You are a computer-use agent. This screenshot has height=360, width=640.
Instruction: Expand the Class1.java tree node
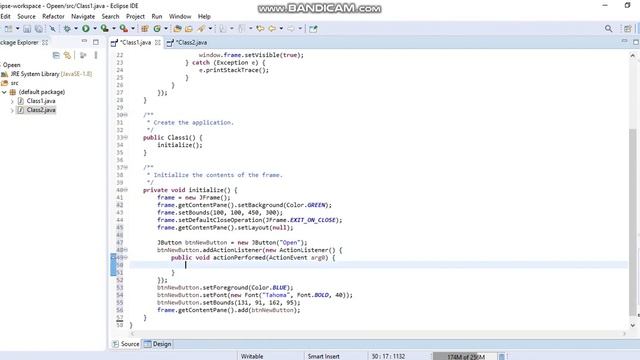pyautogui.click(x=12, y=101)
